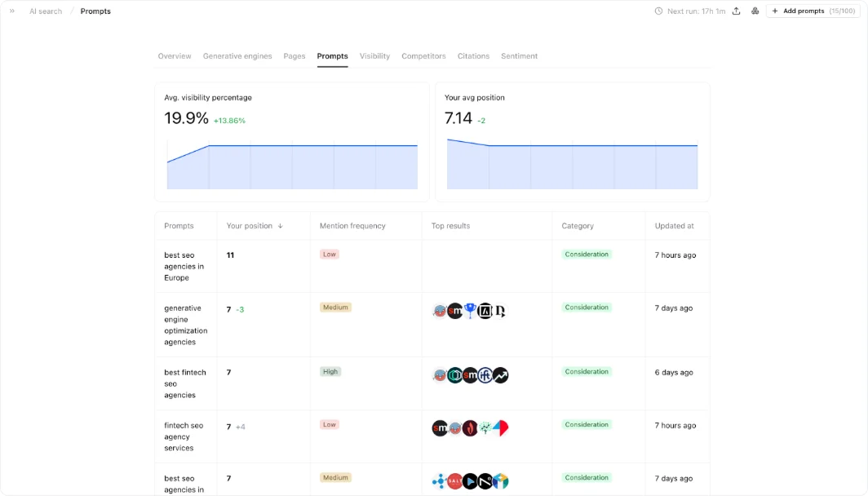Open prompt 'best seo agencies in Europe'
This screenshot has width=868, height=496.
(x=184, y=266)
